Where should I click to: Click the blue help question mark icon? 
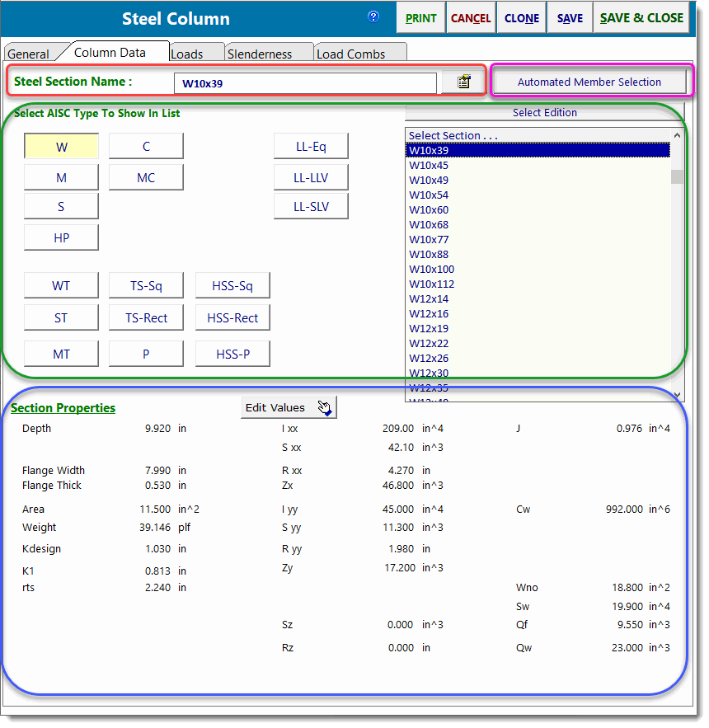point(373,16)
